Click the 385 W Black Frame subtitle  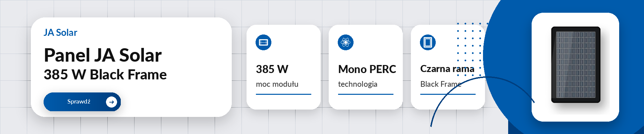[x=105, y=74]
